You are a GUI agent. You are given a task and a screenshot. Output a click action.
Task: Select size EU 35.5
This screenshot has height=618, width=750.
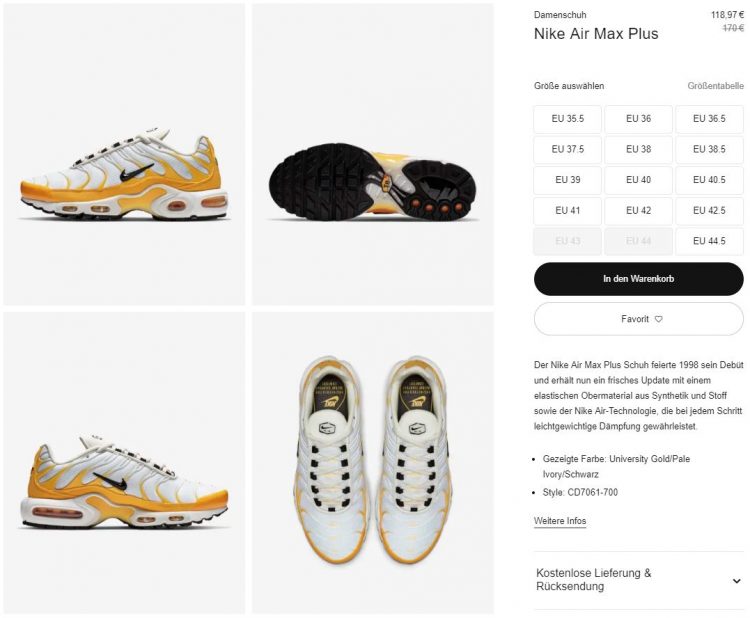pyautogui.click(x=567, y=119)
